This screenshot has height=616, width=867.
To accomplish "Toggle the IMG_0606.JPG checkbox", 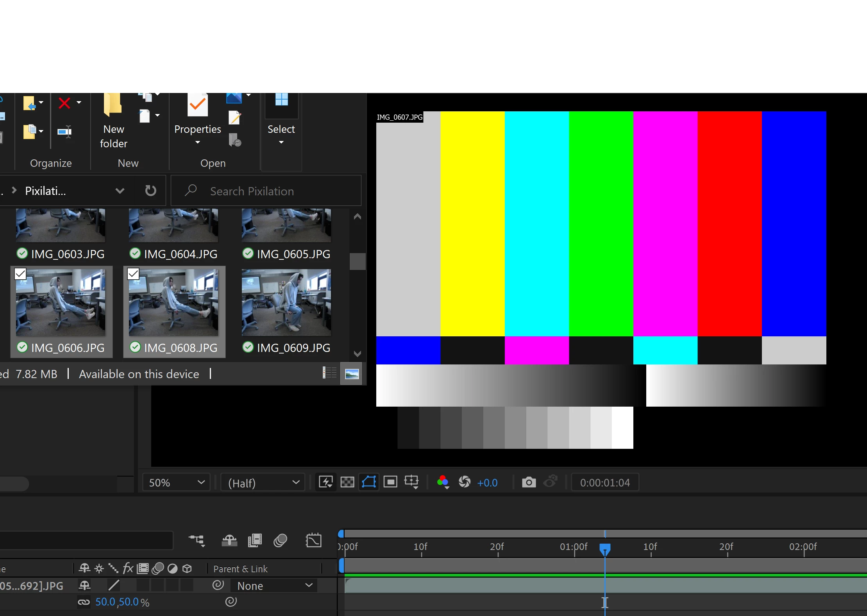I will pyautogui.click(x=20, y=274).
